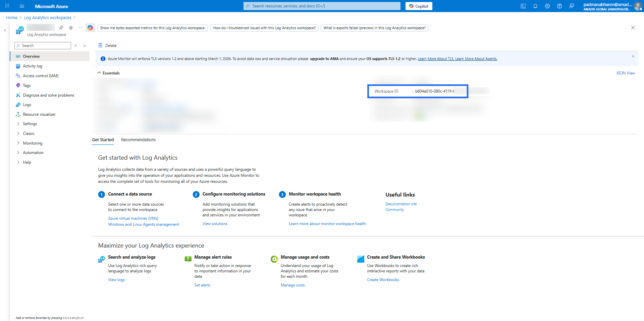
Task: Pin the workspace with pin icon
Action: click(61, 28)
